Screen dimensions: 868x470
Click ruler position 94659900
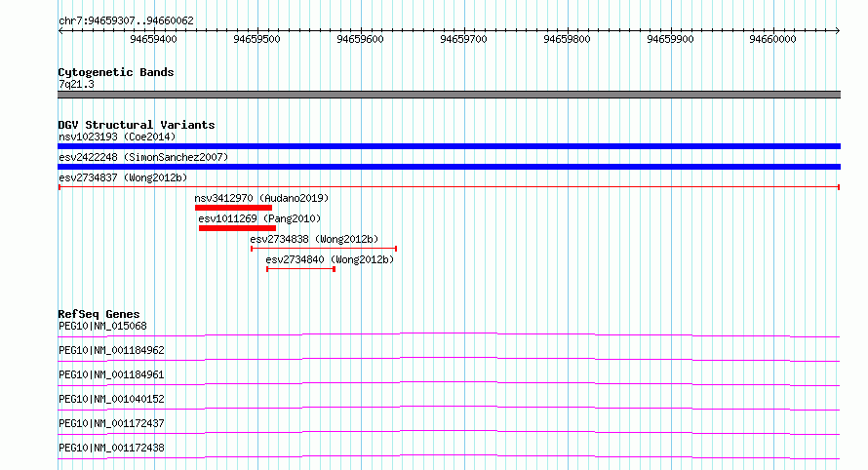[670, 39]
